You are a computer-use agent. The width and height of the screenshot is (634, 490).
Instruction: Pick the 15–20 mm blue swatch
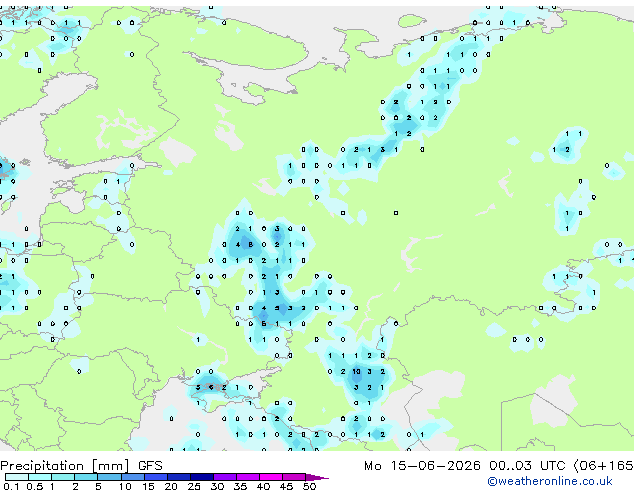[156, 477]
